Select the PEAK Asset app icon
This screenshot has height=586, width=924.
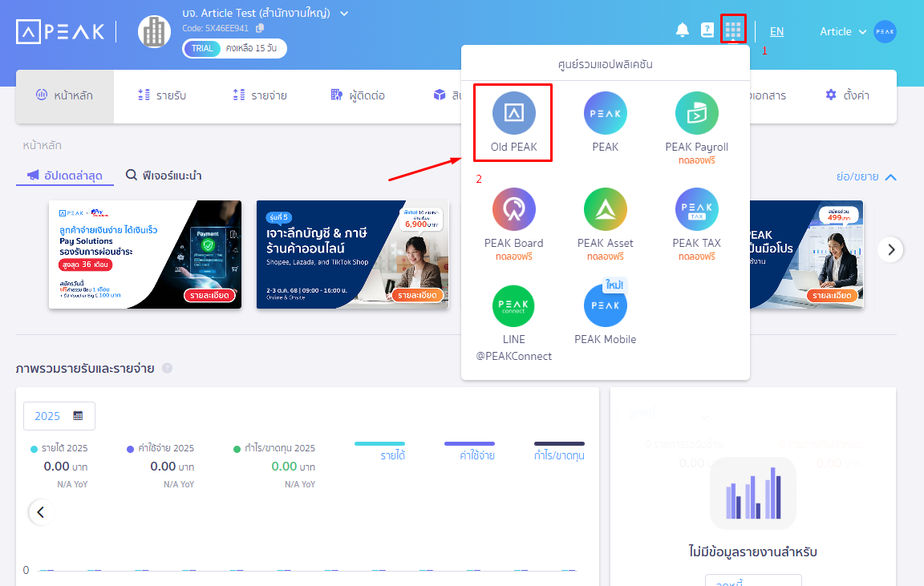tap(605, 210)
